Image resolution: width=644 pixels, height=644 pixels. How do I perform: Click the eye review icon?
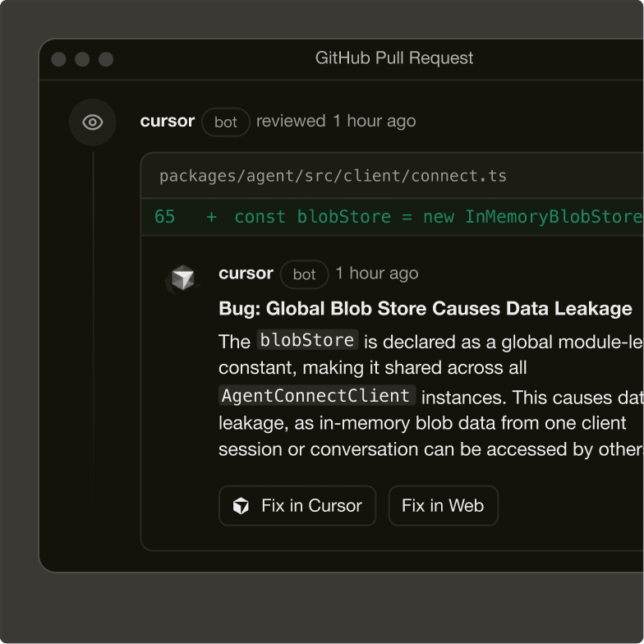tap(92, 122)
